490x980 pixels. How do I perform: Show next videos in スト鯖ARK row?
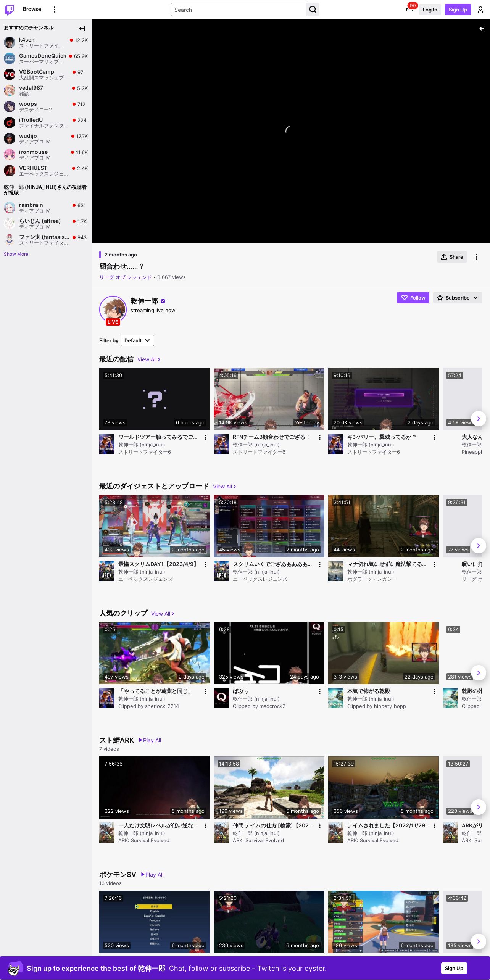[x=479, y=807]
